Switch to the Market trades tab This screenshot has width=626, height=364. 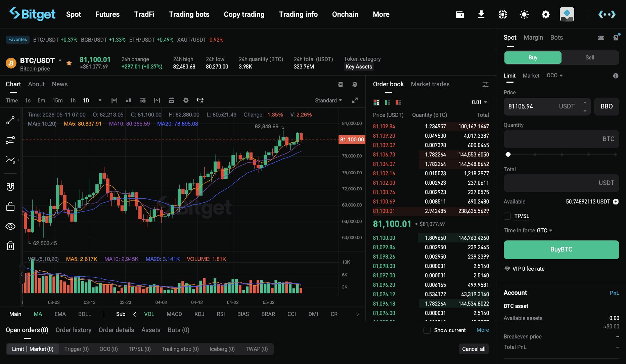pos(430,84)
